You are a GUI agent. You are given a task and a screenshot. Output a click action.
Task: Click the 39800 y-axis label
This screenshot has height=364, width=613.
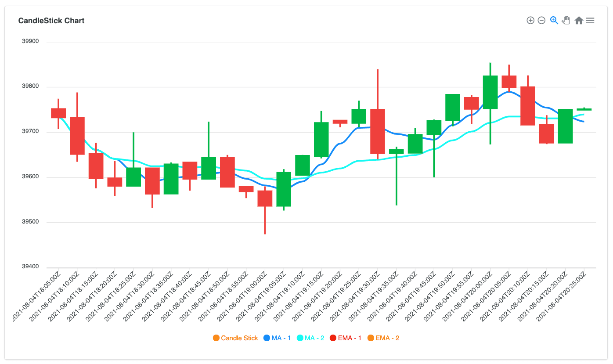pyautogui.click(x=30, y=87)
